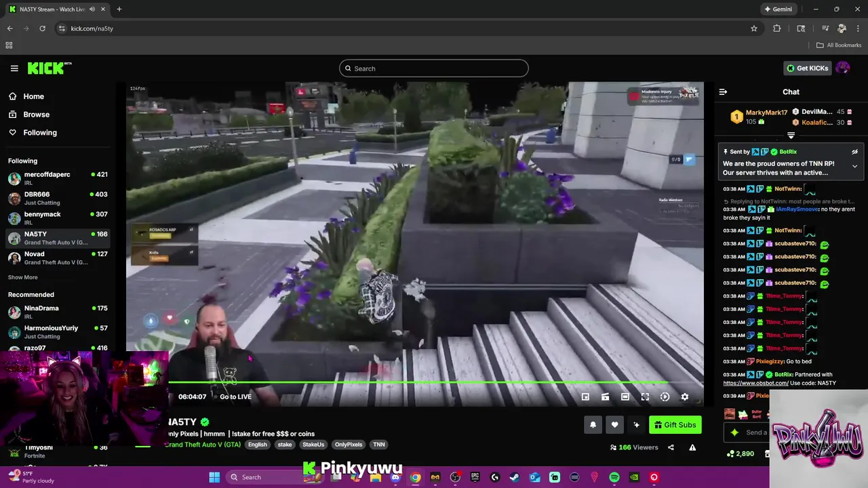Click the Get KICKs button
Image resolution: width=868 pixels, height=488 pixels.
[x=807, y=68]
